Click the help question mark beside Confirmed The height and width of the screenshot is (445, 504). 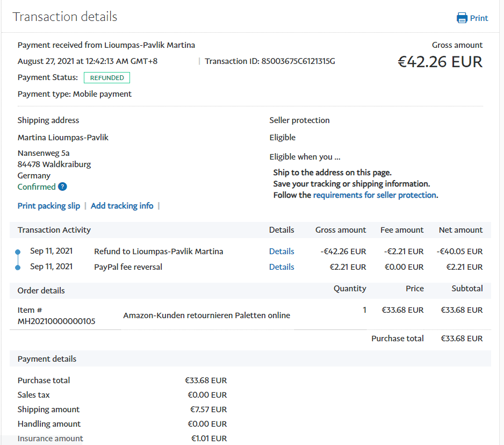pos(62,187)
